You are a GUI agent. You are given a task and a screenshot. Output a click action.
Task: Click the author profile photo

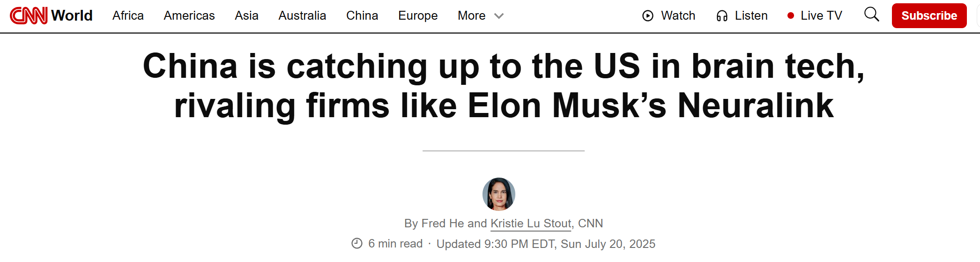(x=499, y=194)
